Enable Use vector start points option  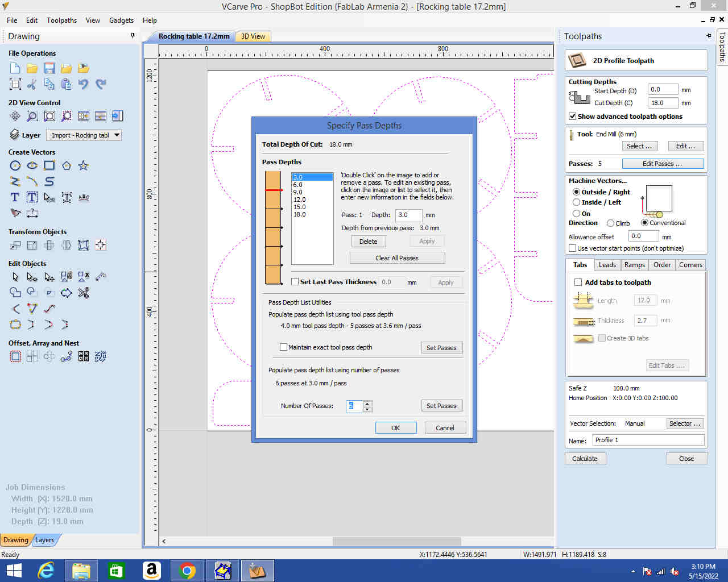(573, 248)
